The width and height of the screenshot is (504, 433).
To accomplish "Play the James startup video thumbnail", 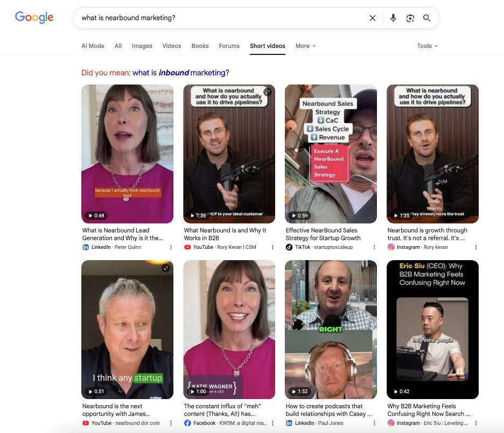I will point(127,329).
